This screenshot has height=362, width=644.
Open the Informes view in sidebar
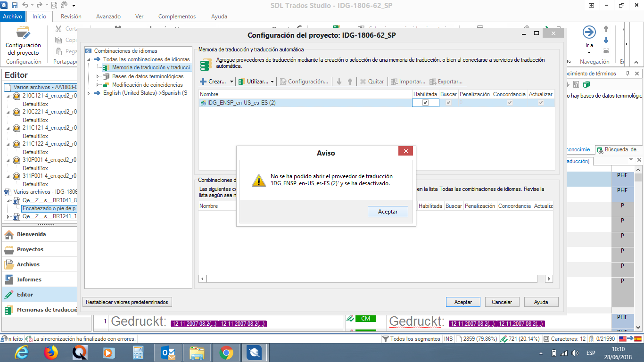pyautogui.click(x=39, y=280)
